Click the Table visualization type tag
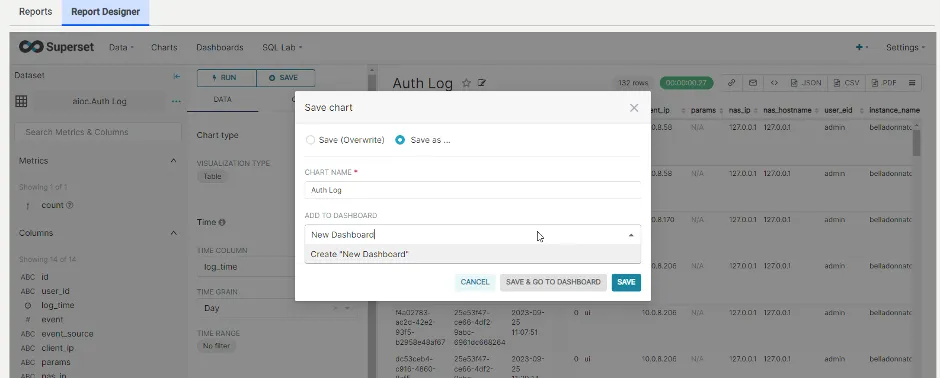The image size is (940, 378). (212, 177)
